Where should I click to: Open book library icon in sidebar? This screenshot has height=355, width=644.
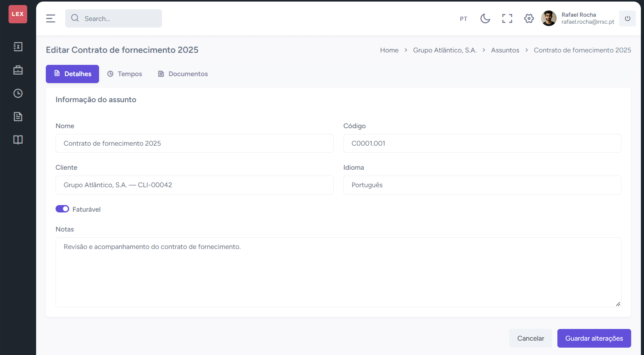[x=18, y=140]
